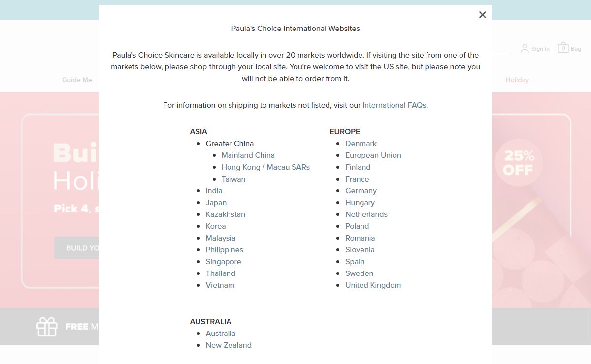Viewport: 591px width, 364px height.
Task: Click the ASIA region heading
Action: click(x=198, y=132)
